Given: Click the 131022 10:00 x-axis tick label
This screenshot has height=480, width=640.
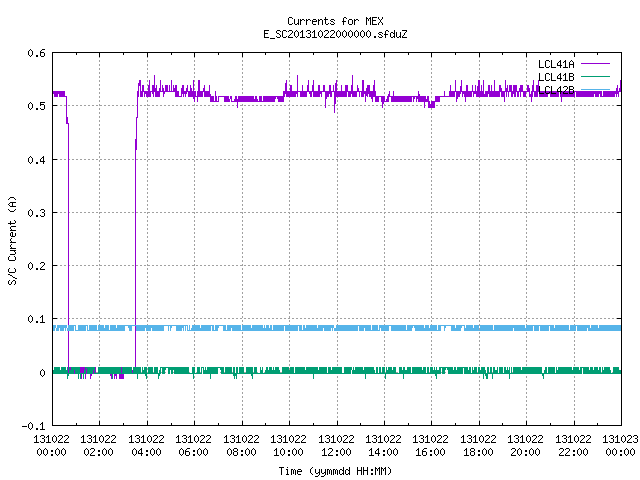Looking at the screenshot, I should pyautogui.click(x=288, y=446).
